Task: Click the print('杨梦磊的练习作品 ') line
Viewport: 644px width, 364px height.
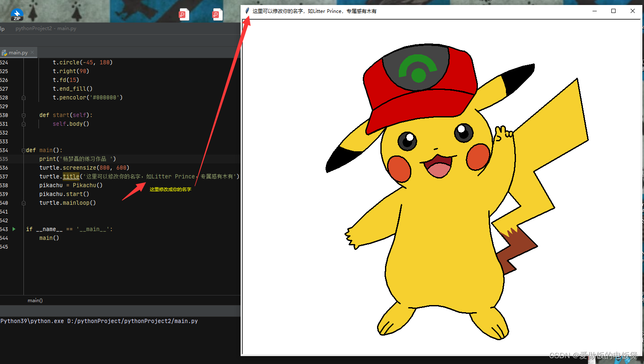Action: coord(77,159)
